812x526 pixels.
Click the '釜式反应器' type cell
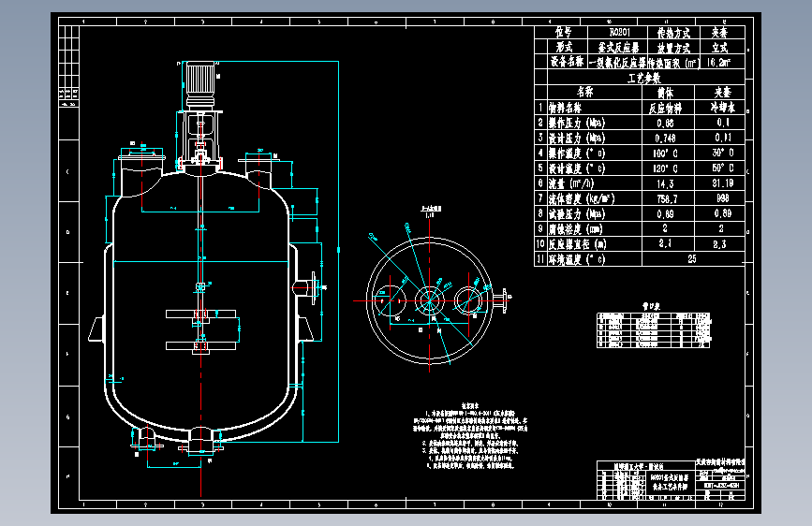click(x=618, y=48)
